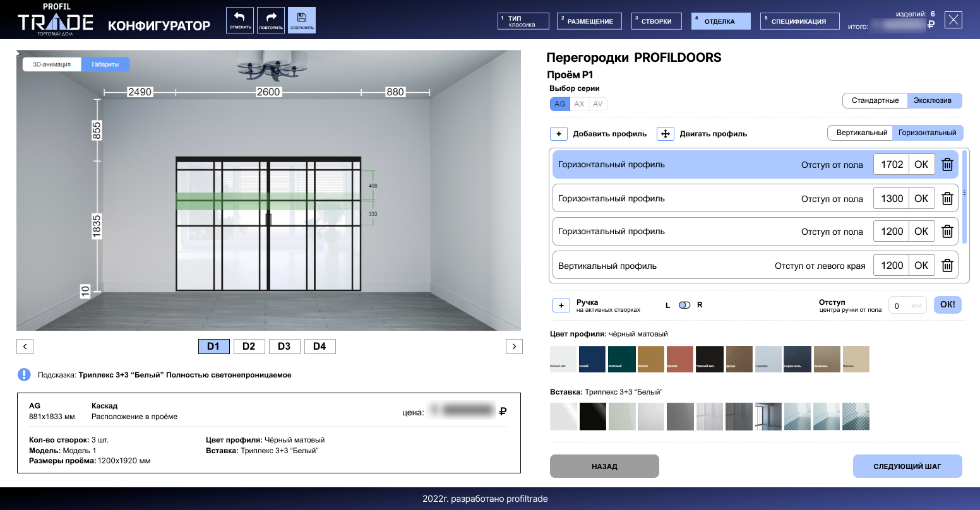Image resolution: width=980 pixels, height=510 pixels.
Task: Click the blue hint info icon
Action: pos(24,375)
